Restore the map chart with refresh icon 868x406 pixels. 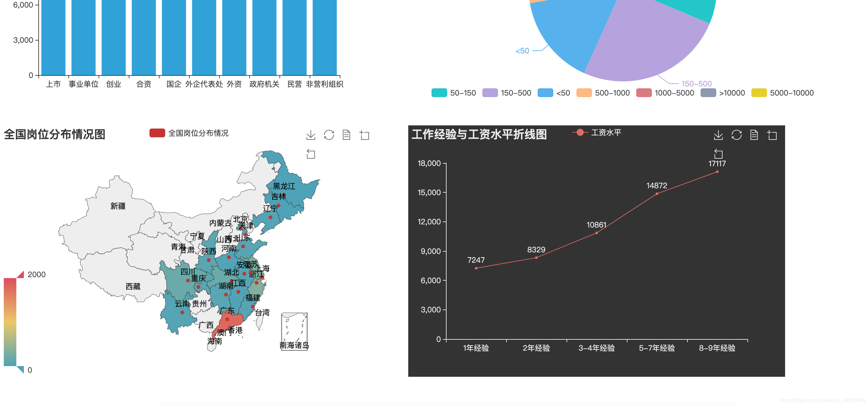(329, 135)
